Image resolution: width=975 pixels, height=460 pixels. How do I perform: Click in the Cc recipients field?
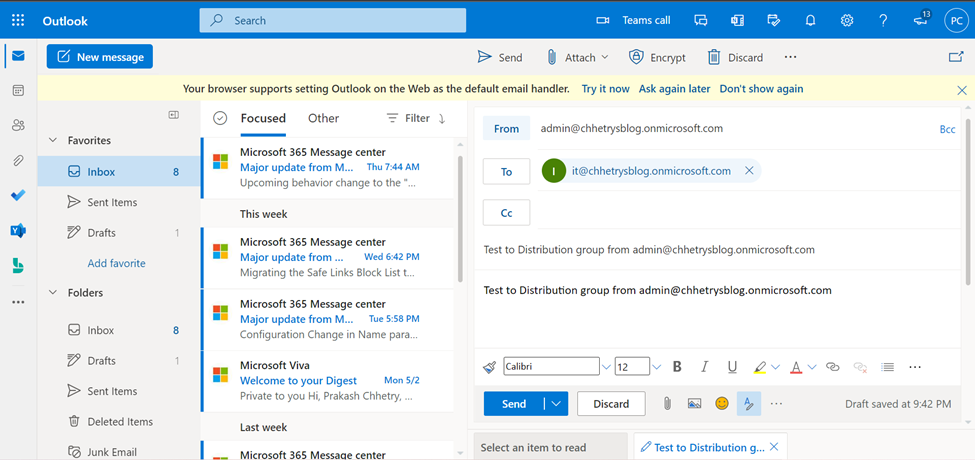coord(749,213)
